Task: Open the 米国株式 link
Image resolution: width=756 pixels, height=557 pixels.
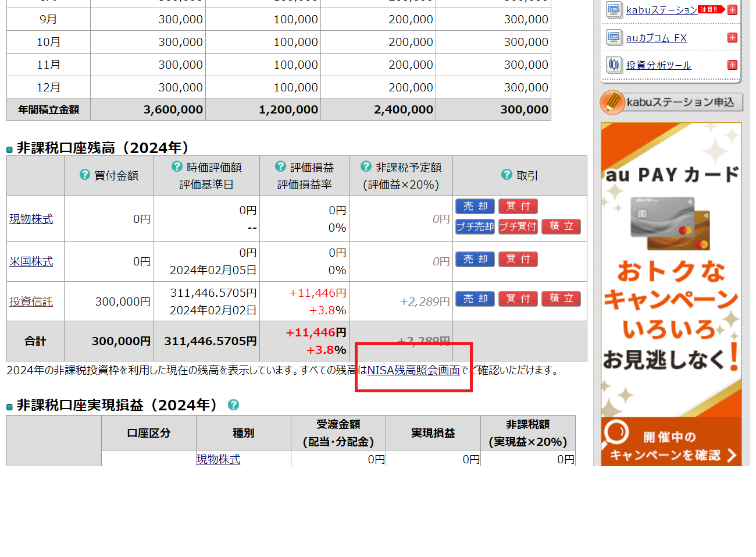Action: 31,261
